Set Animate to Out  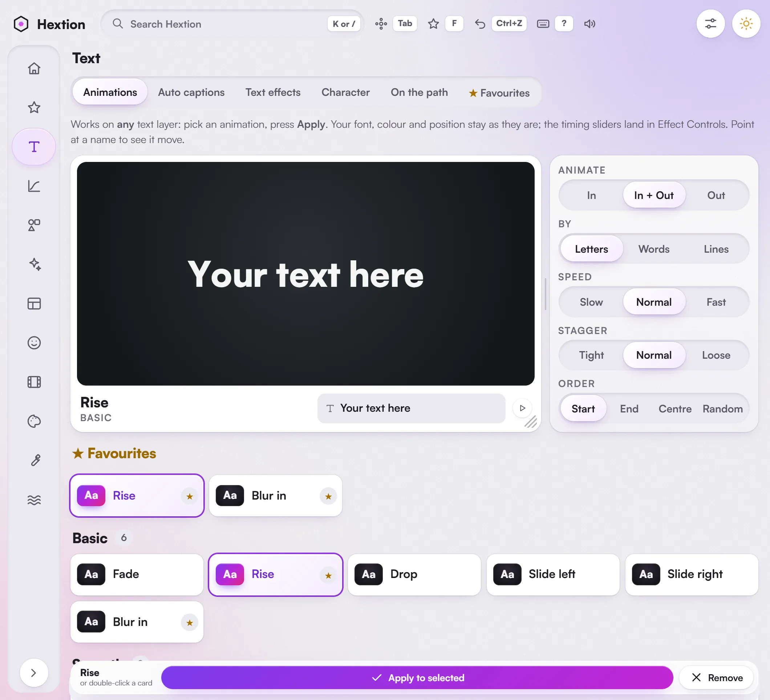click(716, 195)
